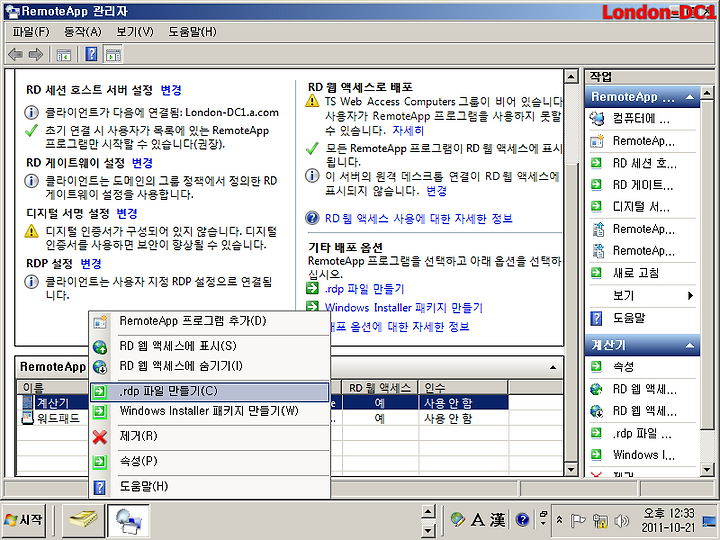This screenshot has height=540, width=720.
Task: Click the question mark icon beside RD 웹 액세스 정보
Action: pos(312,218)
